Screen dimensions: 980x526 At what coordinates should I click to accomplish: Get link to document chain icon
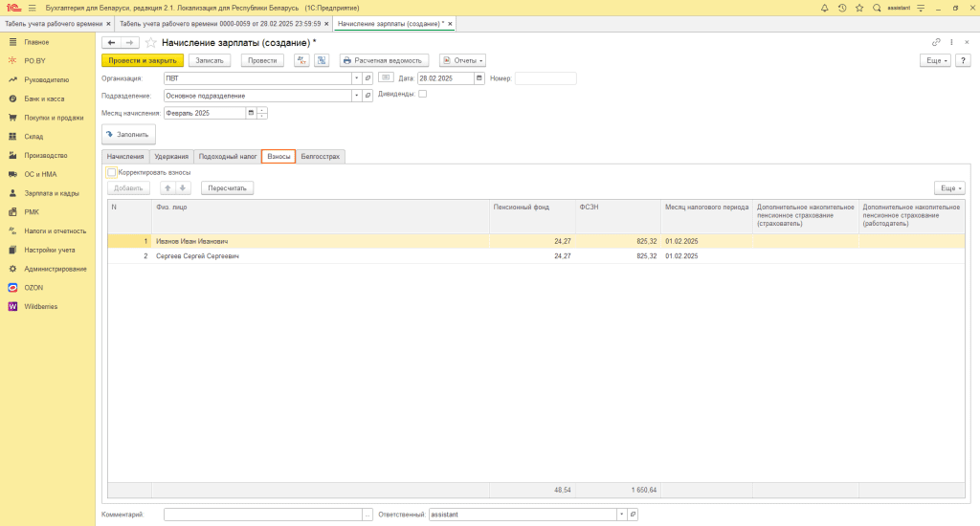click(936, 42)
